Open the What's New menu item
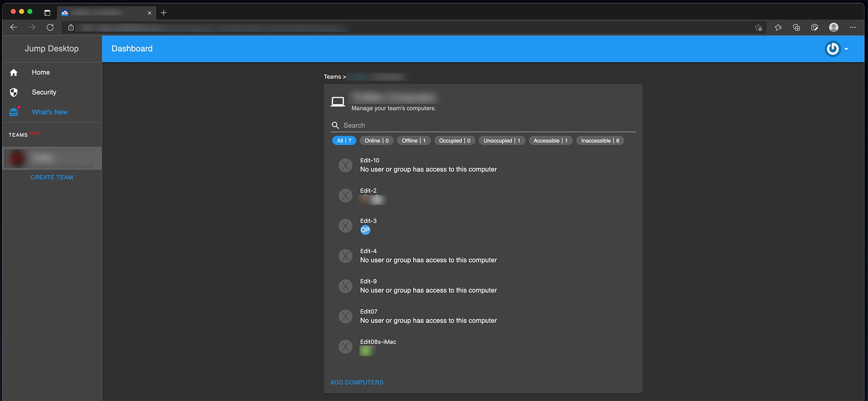The image size is (868, 401). click(52, 112)
